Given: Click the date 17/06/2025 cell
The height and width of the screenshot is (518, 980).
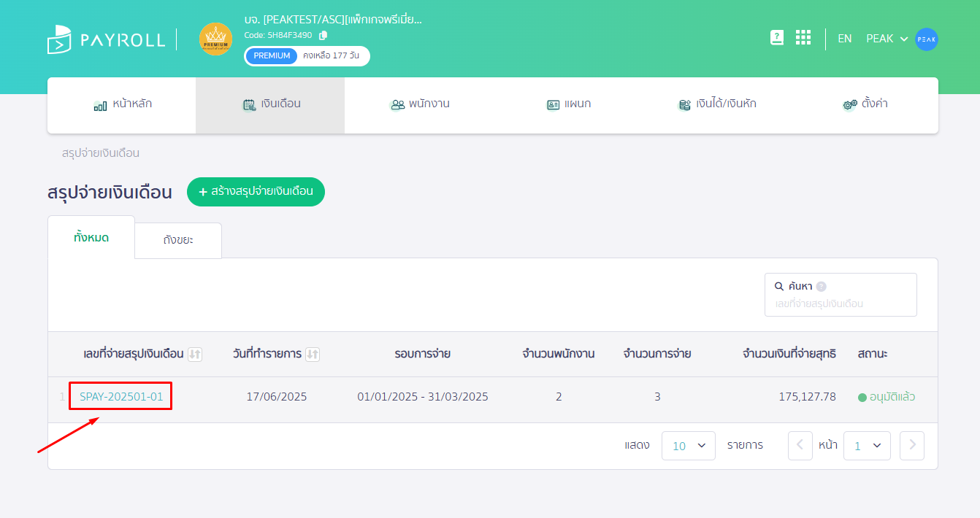Looking at the screenshot, I should 277,397.
